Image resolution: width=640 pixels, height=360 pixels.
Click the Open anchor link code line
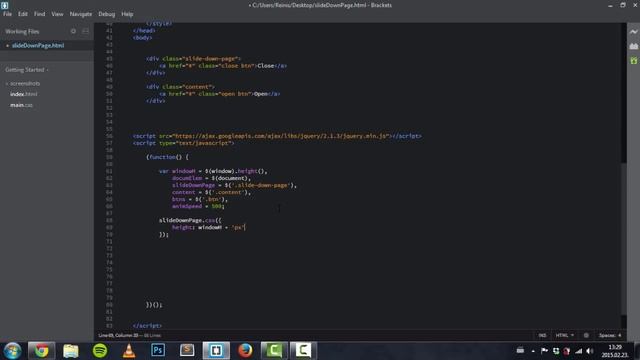click(x=220, y=94)
